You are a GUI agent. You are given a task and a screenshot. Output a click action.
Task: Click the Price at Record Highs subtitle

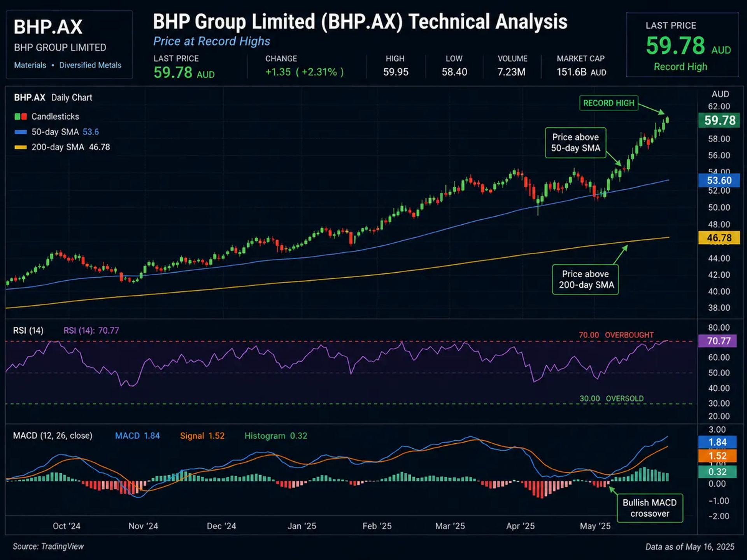tap(212, 41)
